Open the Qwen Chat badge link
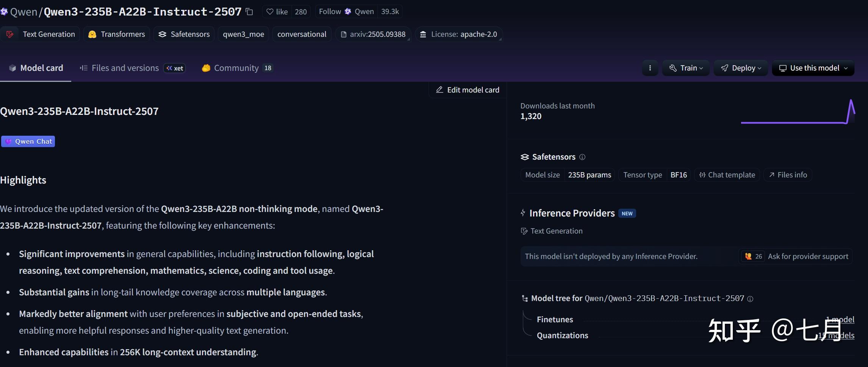 tap(28, 141)
